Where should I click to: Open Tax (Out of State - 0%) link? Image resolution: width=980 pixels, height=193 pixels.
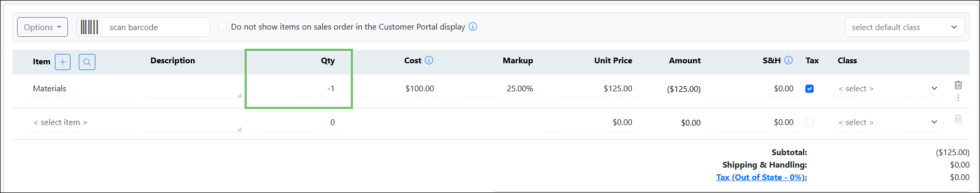pyautogui.click(x=761, y=177)
